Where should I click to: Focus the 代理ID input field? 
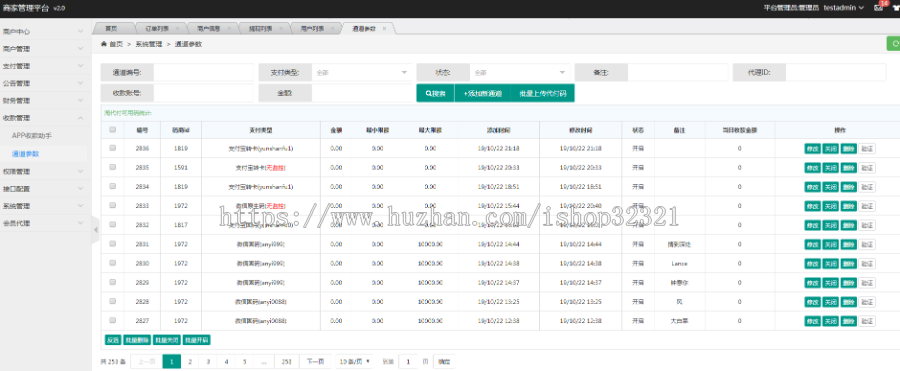pyautogui.click(x=836, y=72)
